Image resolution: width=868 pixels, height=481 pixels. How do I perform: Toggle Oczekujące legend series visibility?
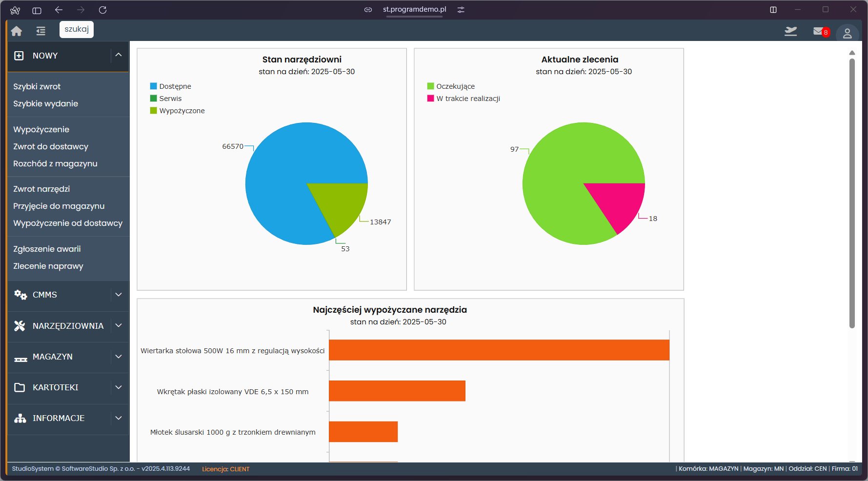[x=455, y=86]
